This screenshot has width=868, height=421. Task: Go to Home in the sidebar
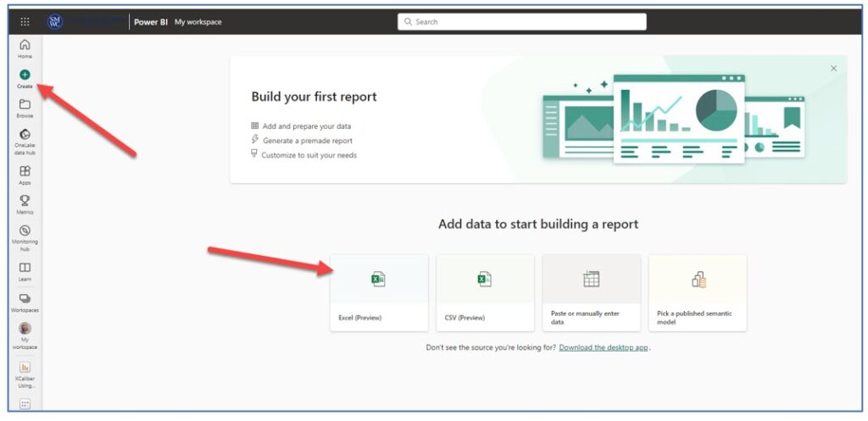(x=25, y=48)
